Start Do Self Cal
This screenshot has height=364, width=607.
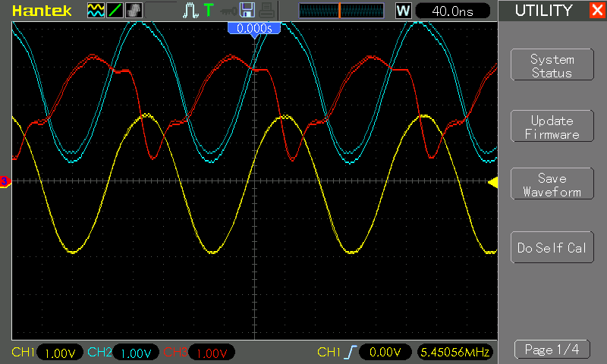552,247
